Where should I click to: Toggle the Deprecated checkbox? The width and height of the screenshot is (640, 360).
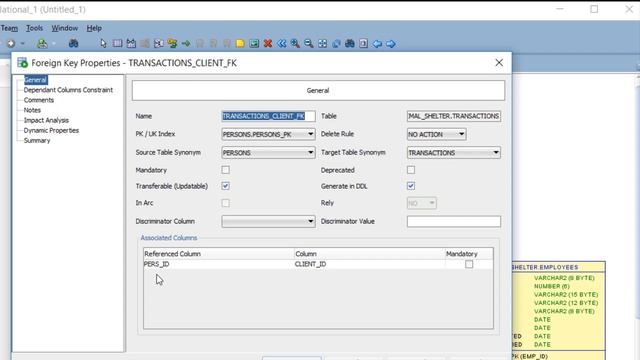click(411, 169)
